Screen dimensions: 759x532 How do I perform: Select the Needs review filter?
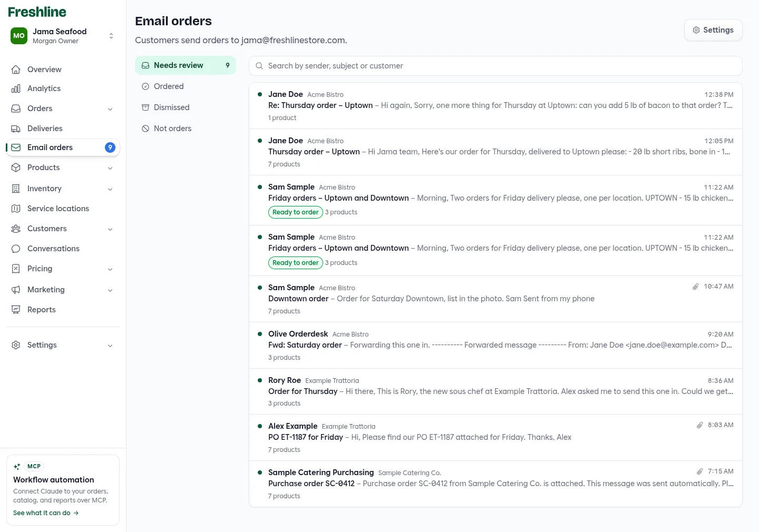pos(186,65)
